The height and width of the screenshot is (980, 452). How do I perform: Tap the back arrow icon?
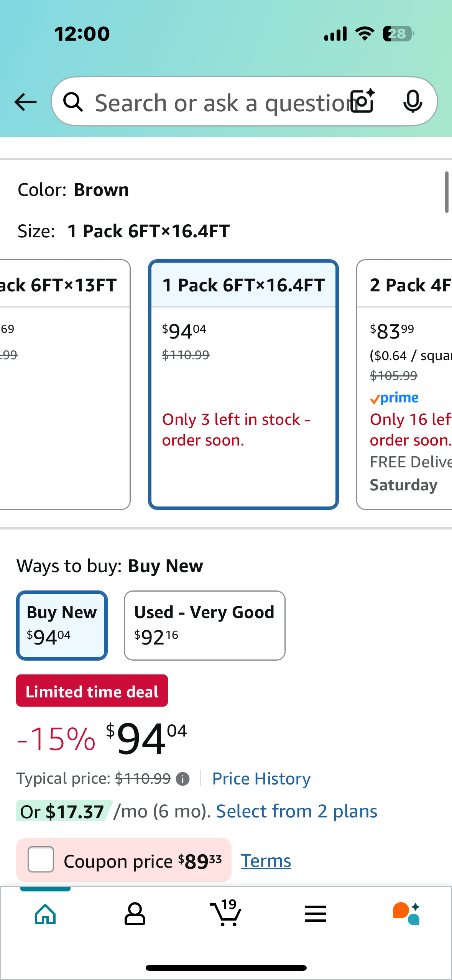tap(25, 102)
